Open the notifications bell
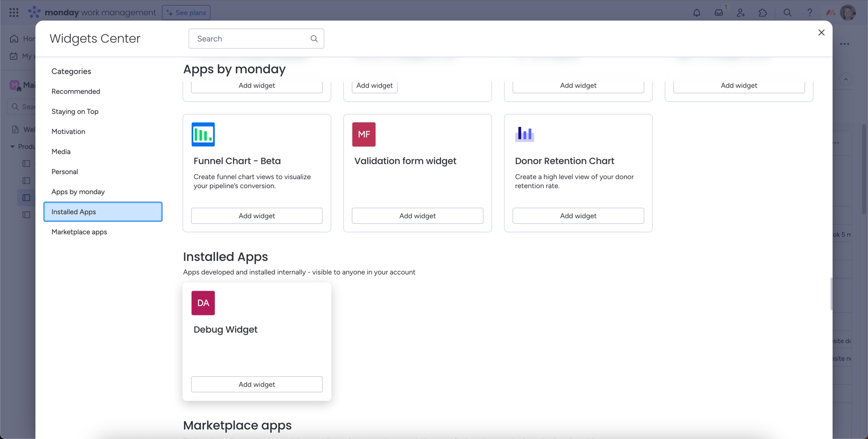Image resolution: width=868 pixels, height=439 pixels. click(x=697, y=13)
